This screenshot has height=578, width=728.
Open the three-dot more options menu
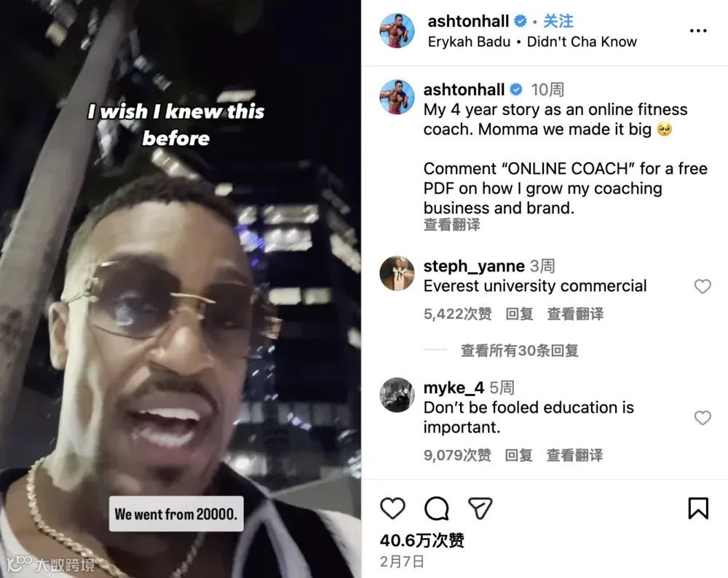click(698, 31)
